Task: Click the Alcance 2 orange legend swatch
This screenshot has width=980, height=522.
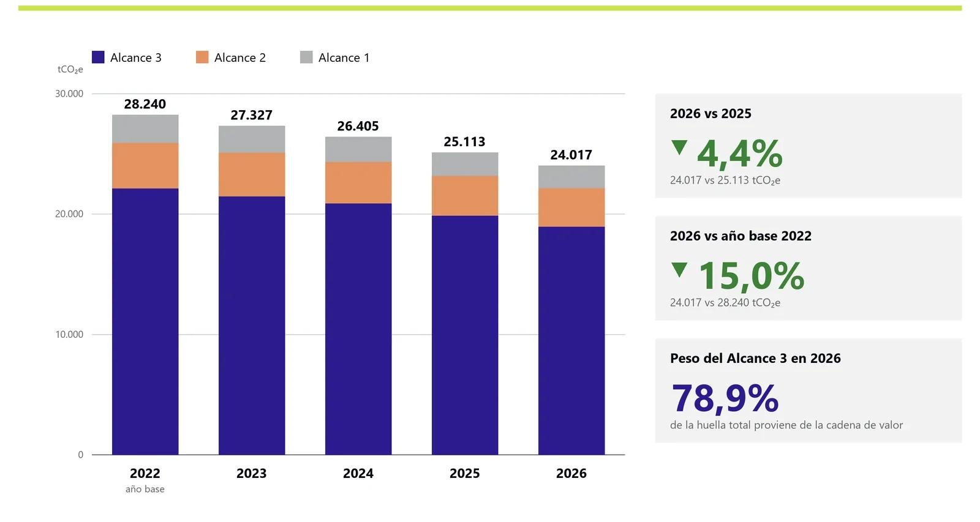Action: pyautogui.click(x=202, y=57)
